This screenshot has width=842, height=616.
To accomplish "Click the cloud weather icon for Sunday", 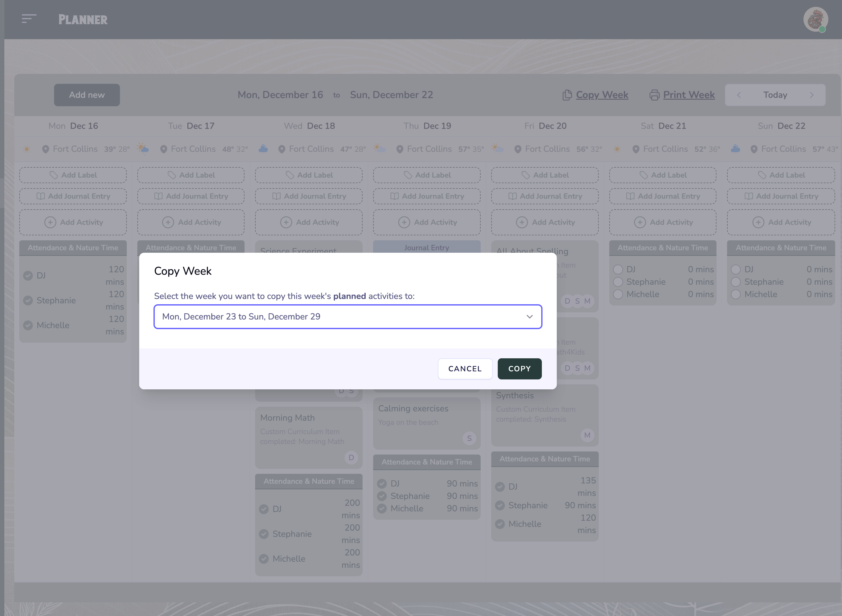I will [735, 149].
